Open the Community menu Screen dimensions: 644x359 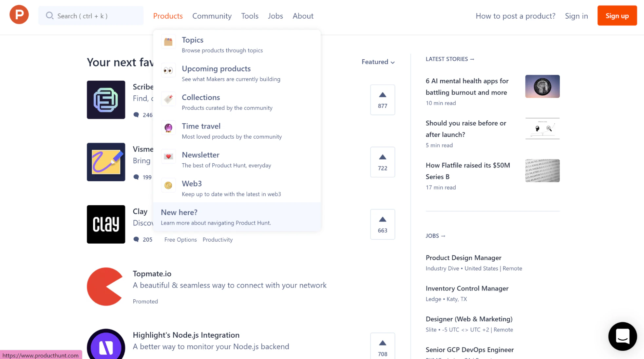click(x=212, y=16)
